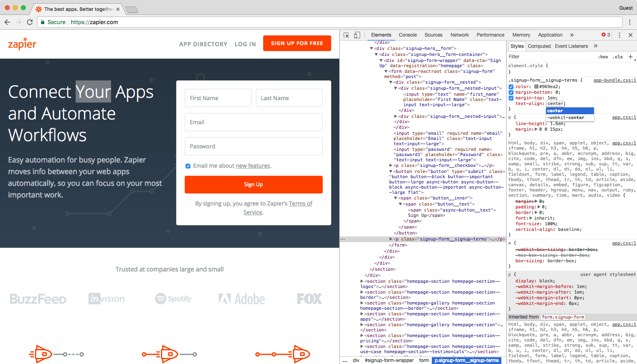Click the Secure padlock icon

point(43,22)
